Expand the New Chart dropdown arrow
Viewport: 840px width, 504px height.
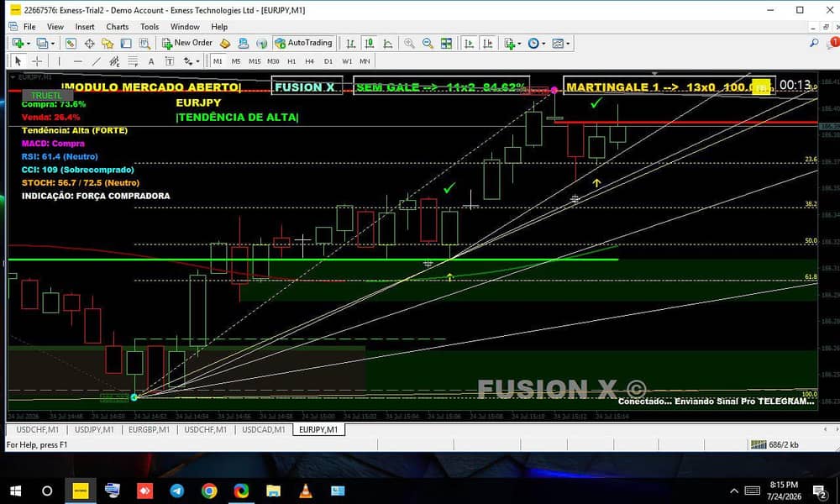(x=29, y=44)
